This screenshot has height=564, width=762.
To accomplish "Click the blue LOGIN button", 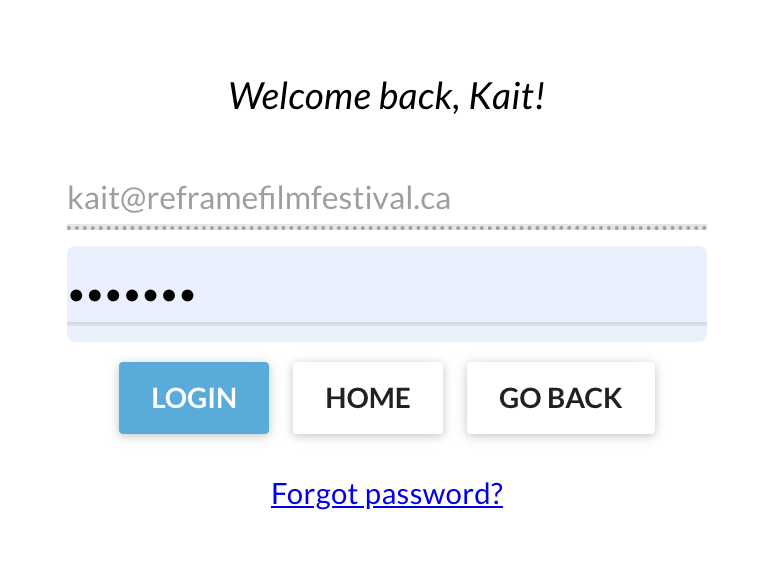I will [x=194, y=398].
